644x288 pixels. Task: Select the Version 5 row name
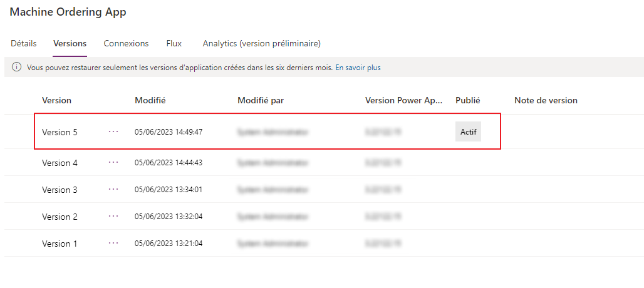pos(60,133)
